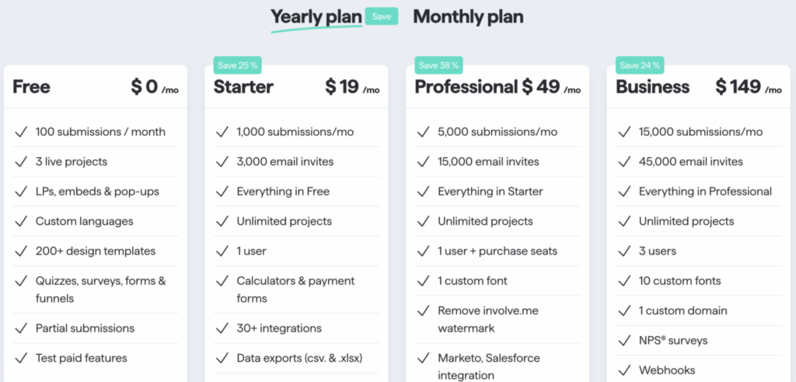Click the green Save badge beside Yearly plan
The image size is (796, 382).
[x=381, y=16]
